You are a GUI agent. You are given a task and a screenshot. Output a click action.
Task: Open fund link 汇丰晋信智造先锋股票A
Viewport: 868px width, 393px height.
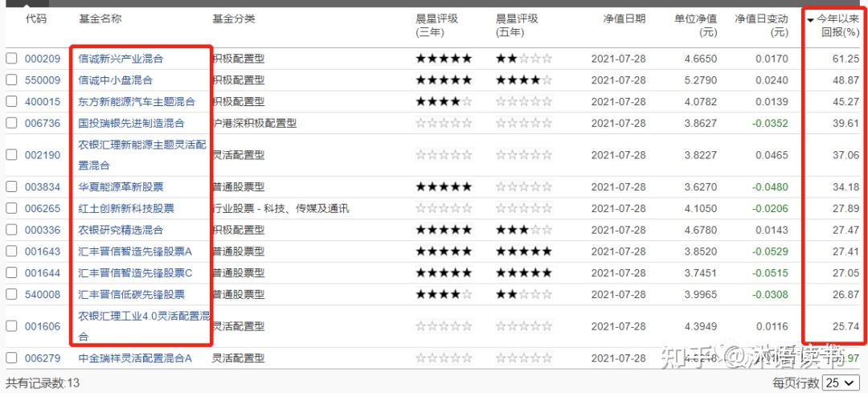click(135, 252)
